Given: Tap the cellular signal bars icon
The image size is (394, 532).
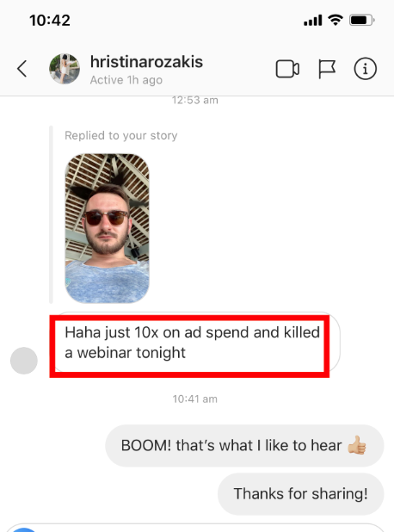Looking at the screenshot, I should click(312, 21).
